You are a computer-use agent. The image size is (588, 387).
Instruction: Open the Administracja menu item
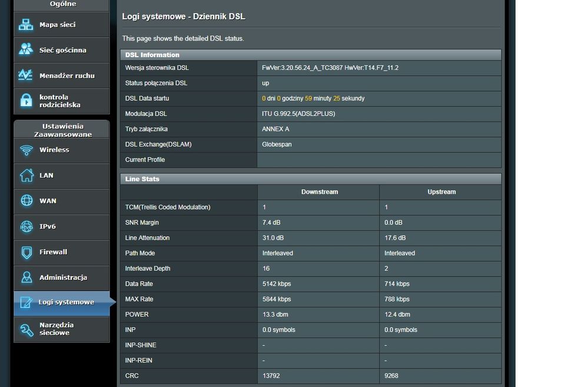(x=62, y=277)
